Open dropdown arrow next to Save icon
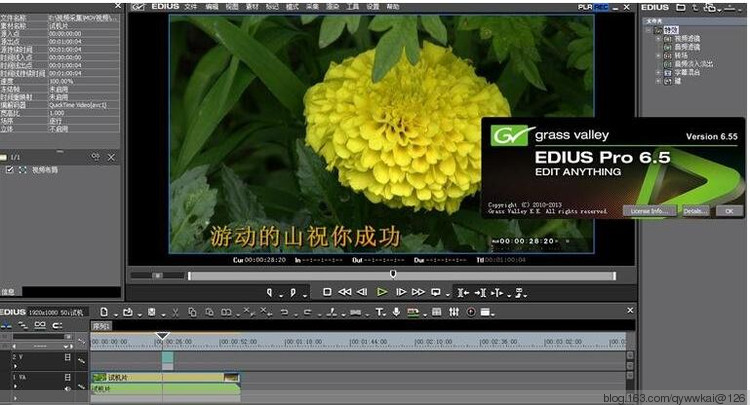Screen dimensions: 750x405 coord(163,315)
